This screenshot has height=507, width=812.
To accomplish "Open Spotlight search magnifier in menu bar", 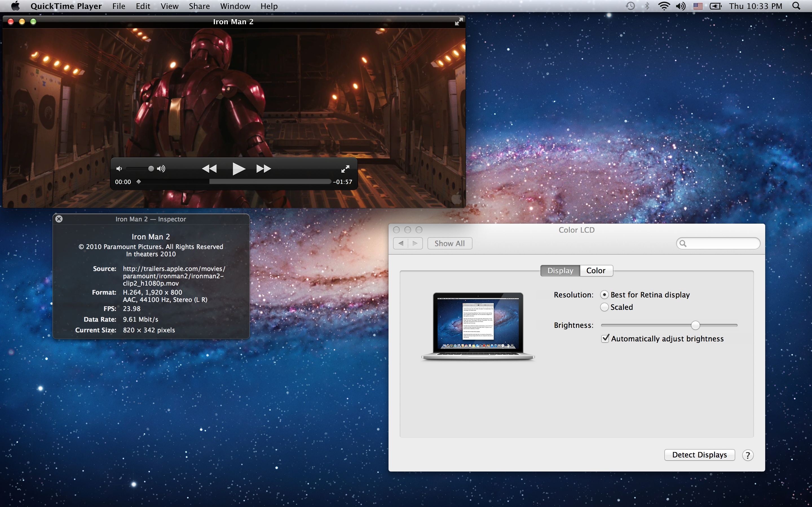I will click(x=796, y=6).
